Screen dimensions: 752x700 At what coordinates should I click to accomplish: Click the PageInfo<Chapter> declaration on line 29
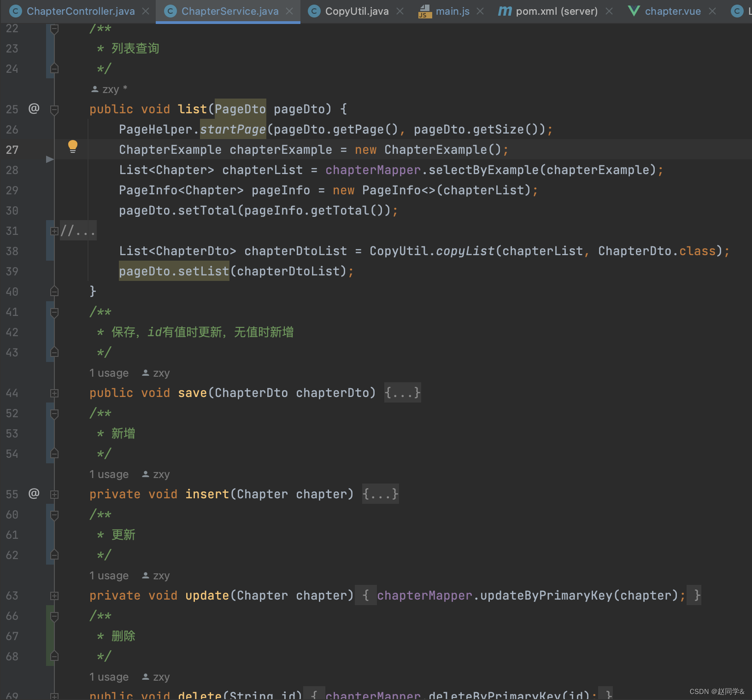click(181, 190)
